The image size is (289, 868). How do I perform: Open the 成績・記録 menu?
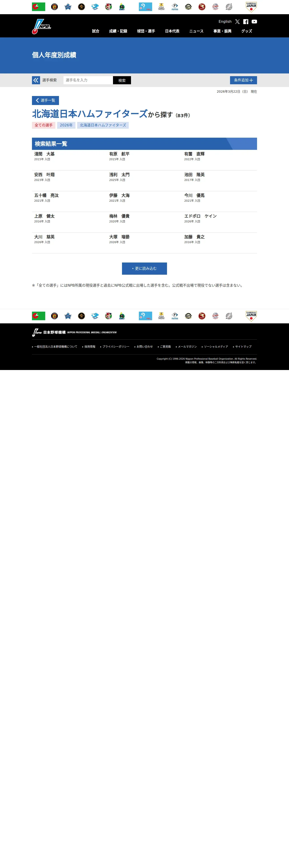tap(118, 31)
